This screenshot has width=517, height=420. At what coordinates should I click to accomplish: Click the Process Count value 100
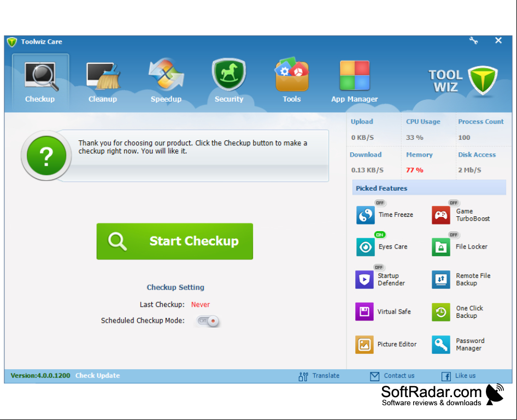464,138
